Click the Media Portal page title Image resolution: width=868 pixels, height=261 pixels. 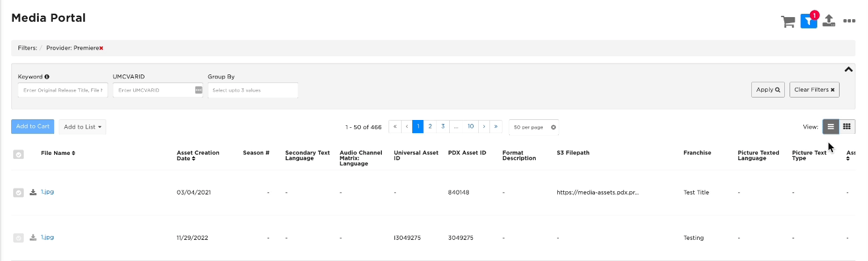[x=48, y=18]
